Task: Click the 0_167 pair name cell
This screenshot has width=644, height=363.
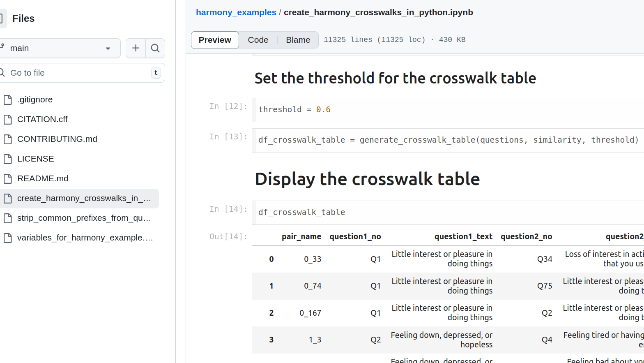Action: 310,313
